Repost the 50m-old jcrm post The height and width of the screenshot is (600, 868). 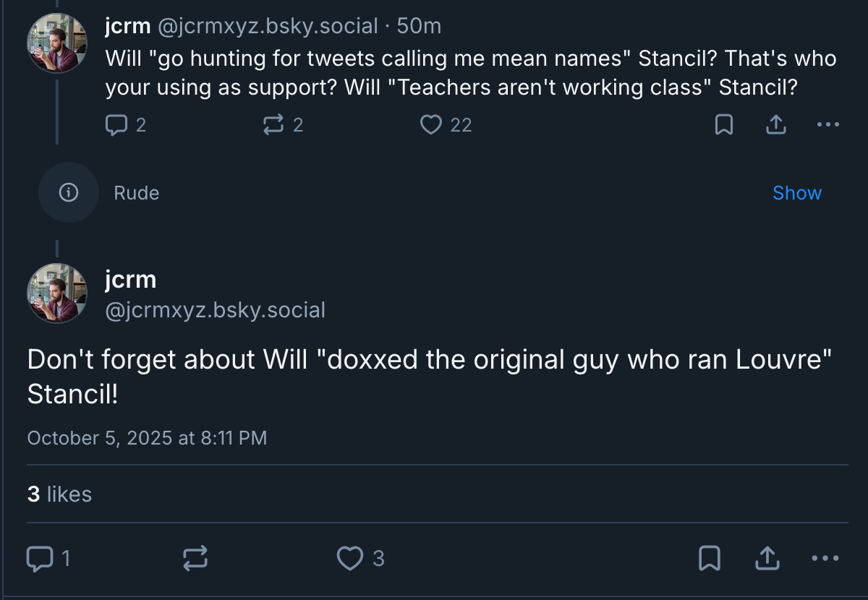click(x=273, y=125)
